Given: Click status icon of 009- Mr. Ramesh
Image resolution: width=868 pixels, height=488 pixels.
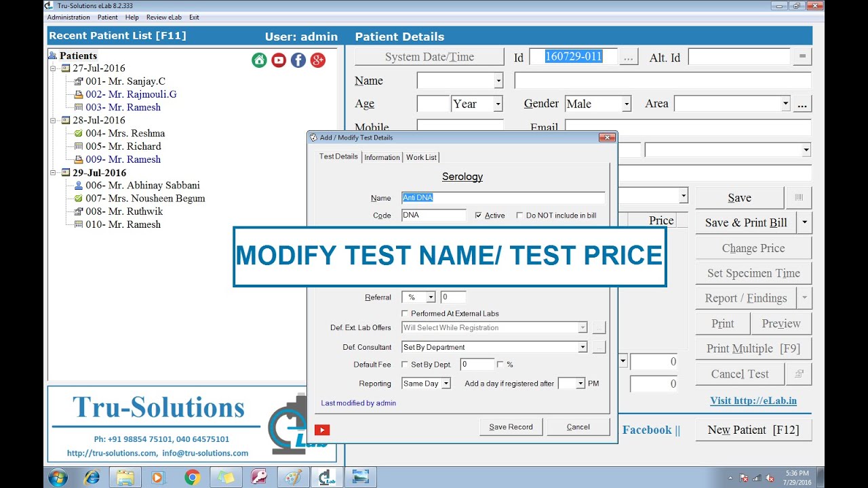Looking at the screenshot, I should click(78, 159).
